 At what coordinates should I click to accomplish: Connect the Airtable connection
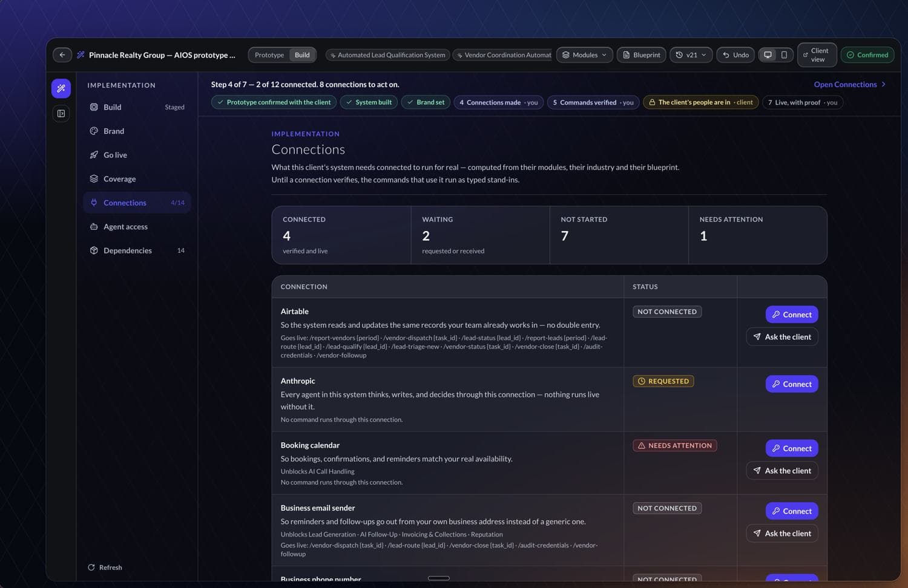[792, 315]
